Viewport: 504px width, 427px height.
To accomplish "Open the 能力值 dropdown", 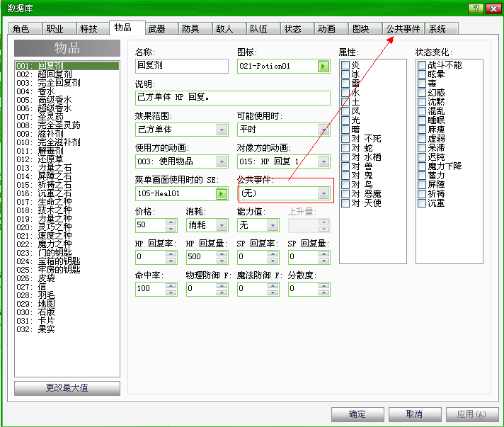I will pyautogui.click(x=273, y=225).
